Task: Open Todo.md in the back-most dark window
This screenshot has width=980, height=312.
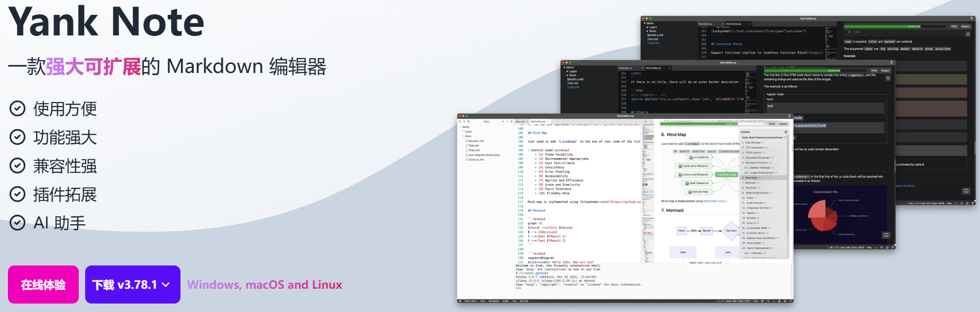Action: [x=653, y=43]
